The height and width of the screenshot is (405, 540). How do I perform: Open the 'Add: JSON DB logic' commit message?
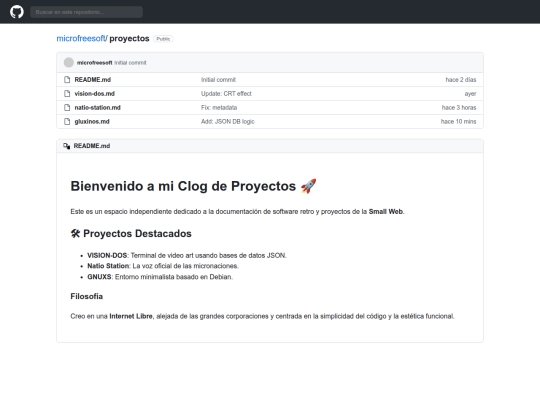point(228,122)
